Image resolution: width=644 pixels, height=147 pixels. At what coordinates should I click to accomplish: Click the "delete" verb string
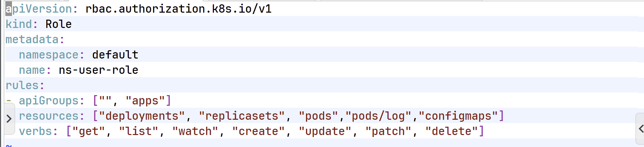coord(452,131)
